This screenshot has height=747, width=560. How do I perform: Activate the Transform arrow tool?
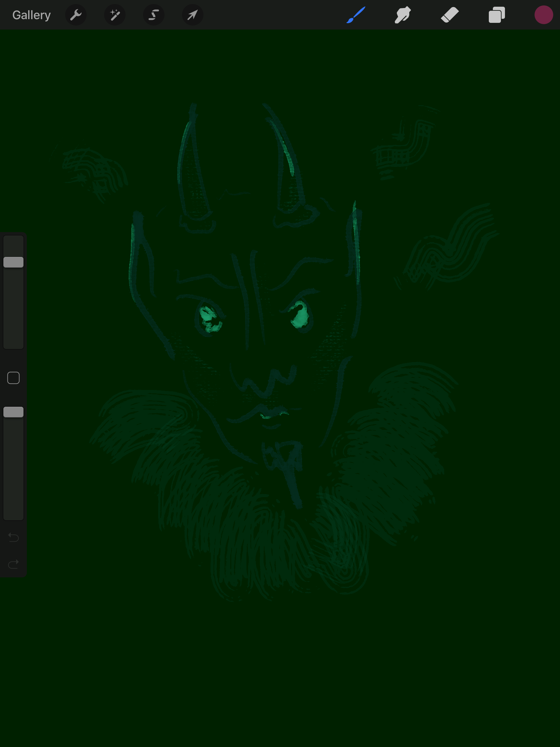pyautogui.click(x=192, y=15)
